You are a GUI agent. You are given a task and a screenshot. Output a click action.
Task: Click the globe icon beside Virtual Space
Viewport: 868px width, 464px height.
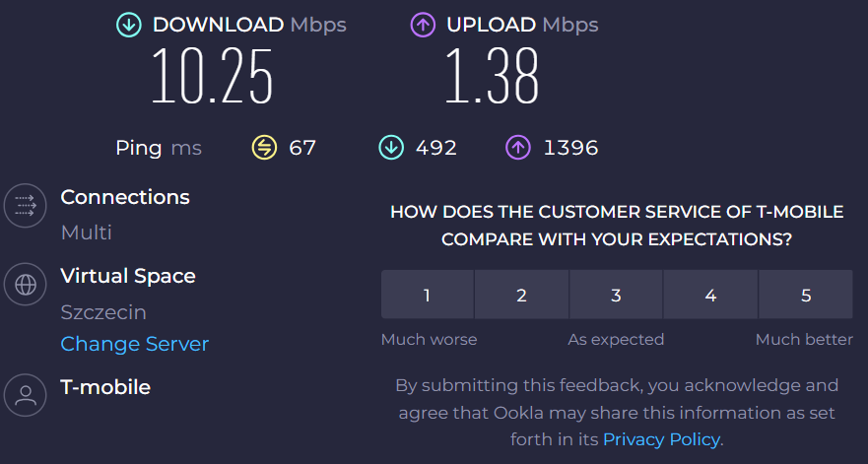point(25,285)
